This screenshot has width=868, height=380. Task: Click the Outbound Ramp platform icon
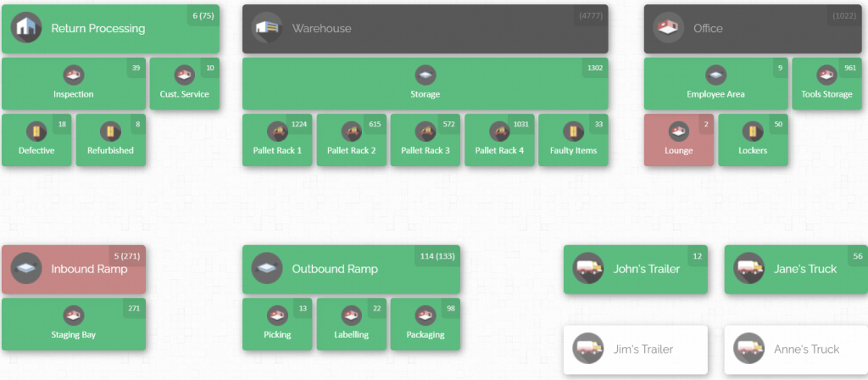[x=267, y=269]
